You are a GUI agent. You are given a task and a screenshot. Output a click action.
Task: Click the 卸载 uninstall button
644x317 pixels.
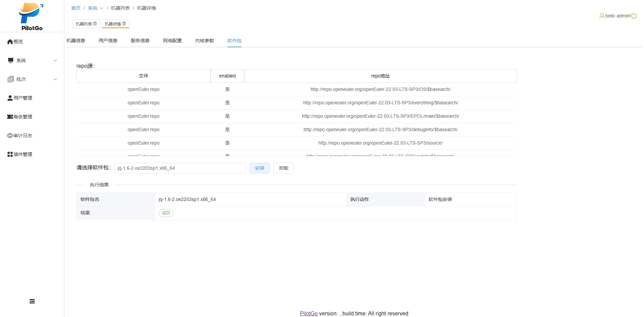pos(283,168)
